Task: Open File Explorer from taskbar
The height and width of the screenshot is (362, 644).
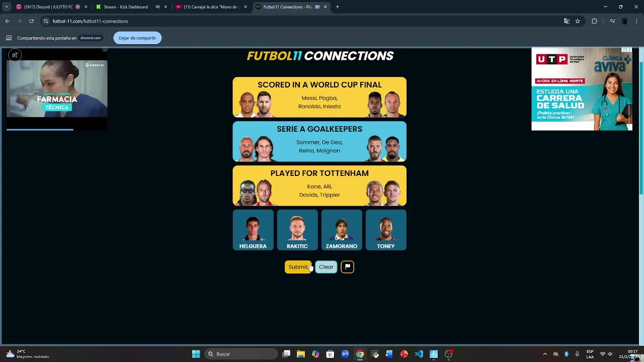Action: pos(301,354)
